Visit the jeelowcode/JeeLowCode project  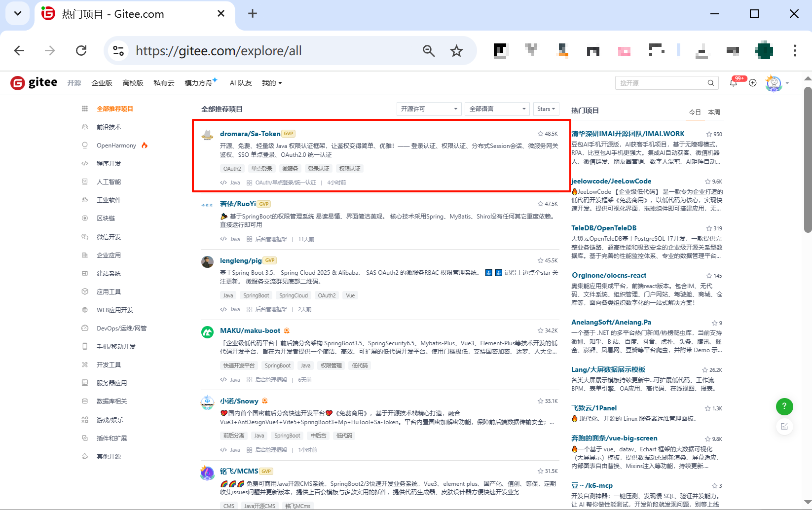(611, 181)
